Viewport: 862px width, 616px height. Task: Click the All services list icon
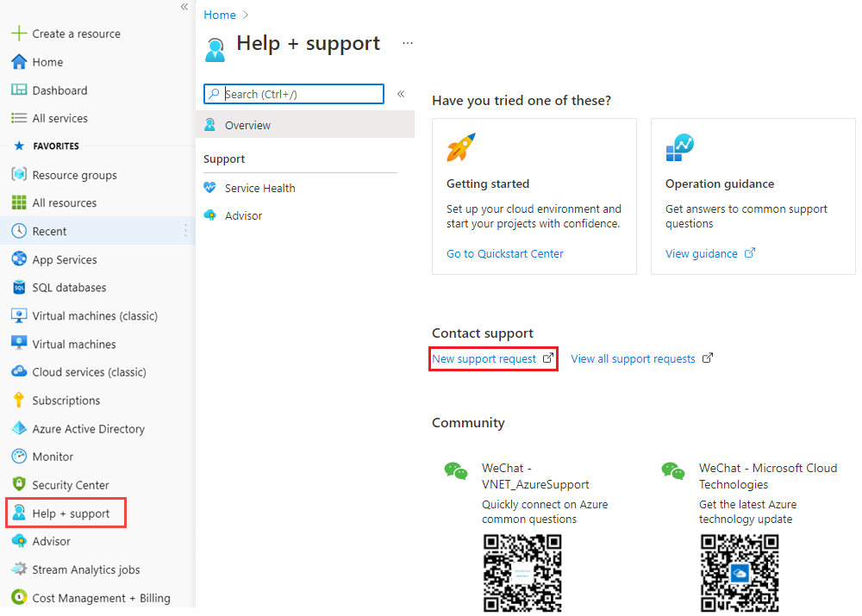[19, 117]
